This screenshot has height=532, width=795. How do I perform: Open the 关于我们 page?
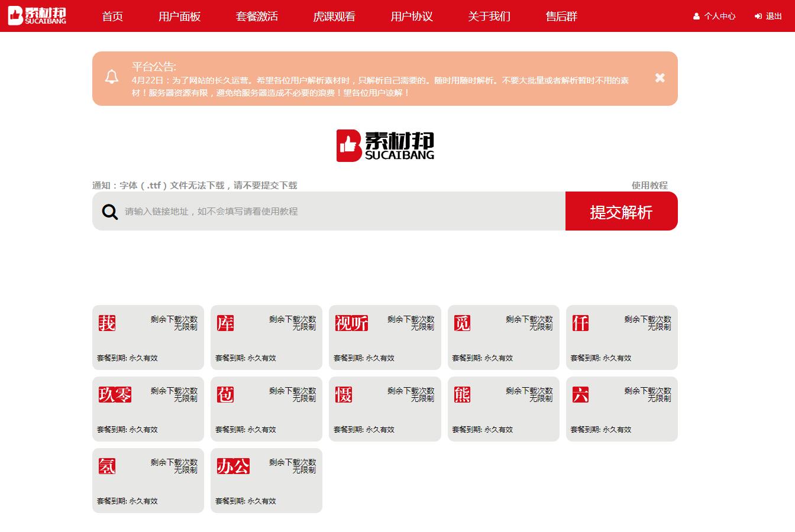(489, 17)
